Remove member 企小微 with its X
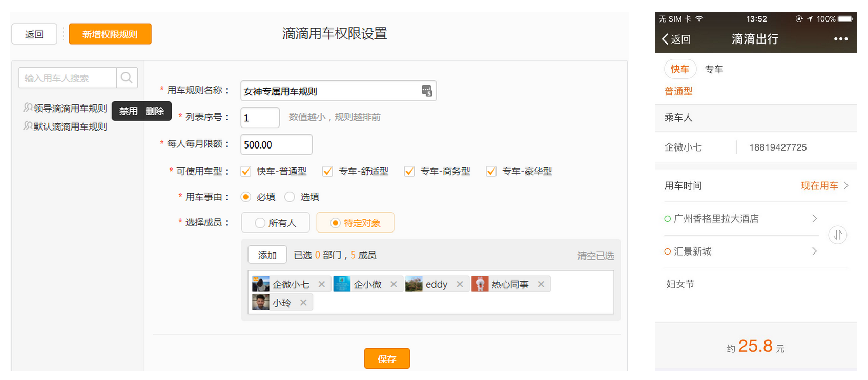This screenshot has height=380, width=868. tap(394, 284)
